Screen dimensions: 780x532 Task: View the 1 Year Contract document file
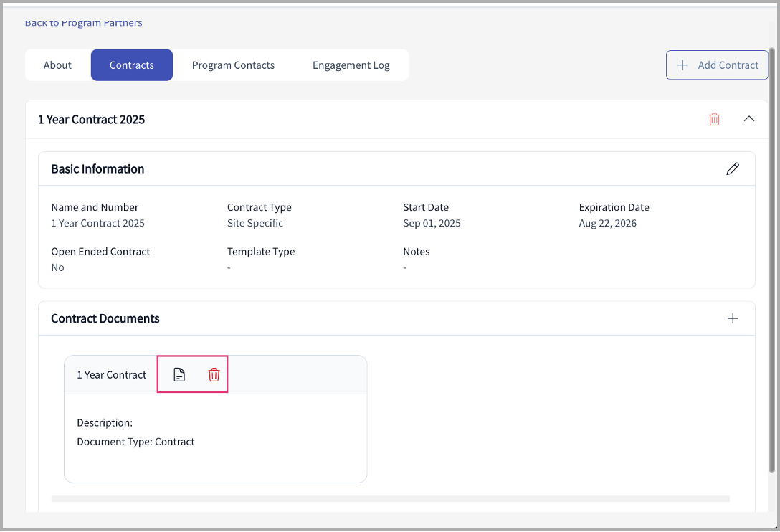point(179,375)
